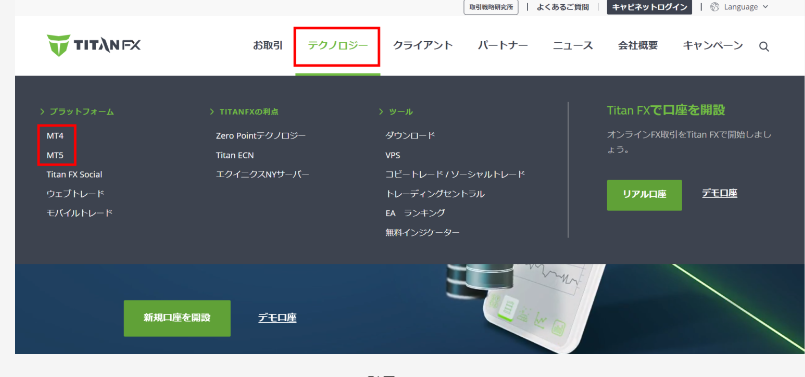Expand the Language dropdown arrow

tap(765, 7)
